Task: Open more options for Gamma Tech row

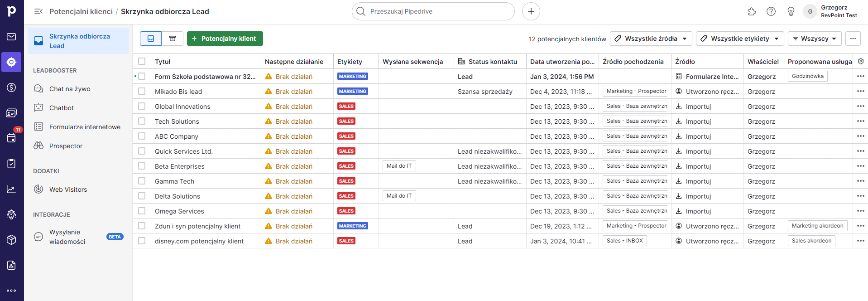Action: click(x=861, y=181)
